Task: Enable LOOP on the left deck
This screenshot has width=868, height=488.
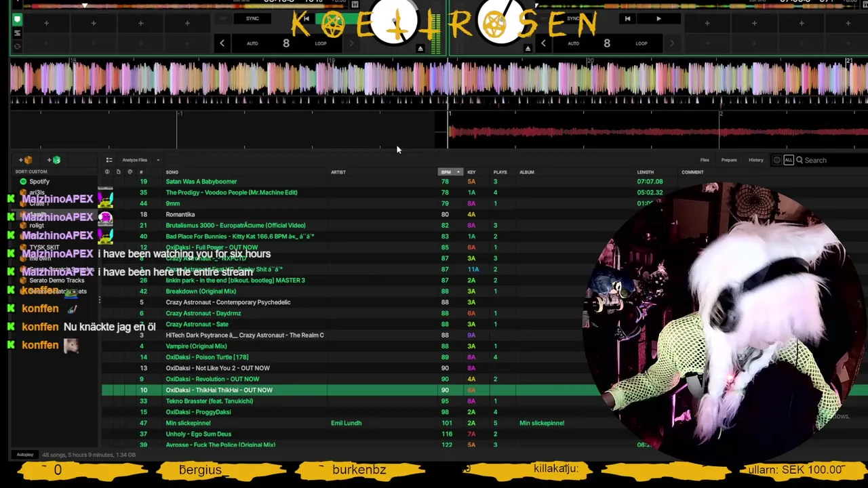Action: coord(321,43)
